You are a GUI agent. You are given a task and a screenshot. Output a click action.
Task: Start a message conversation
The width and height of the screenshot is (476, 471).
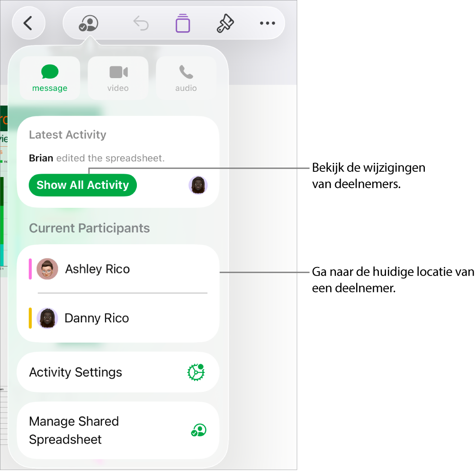point(50,78)
